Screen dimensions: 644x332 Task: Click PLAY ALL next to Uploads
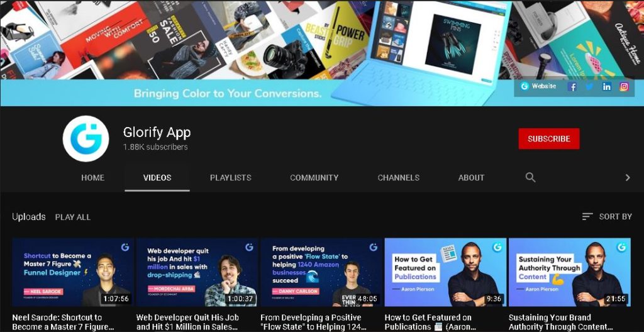pyautogui.click(x=73, y=218)
